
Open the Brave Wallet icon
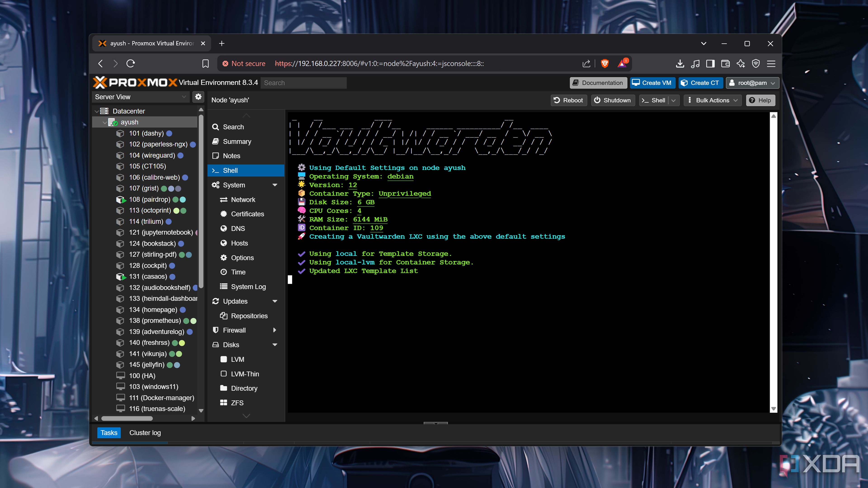click(725, 63)
